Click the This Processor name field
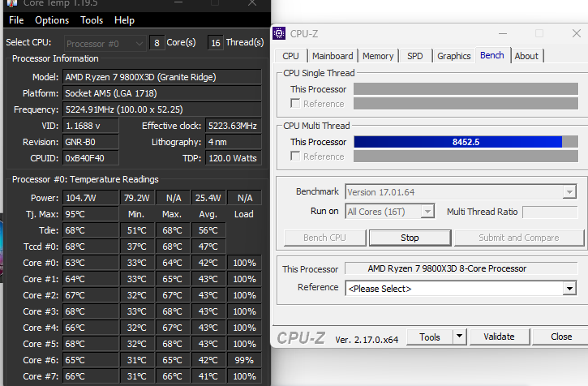This screenshot has height=386, width=588. (x=461, y=268)
